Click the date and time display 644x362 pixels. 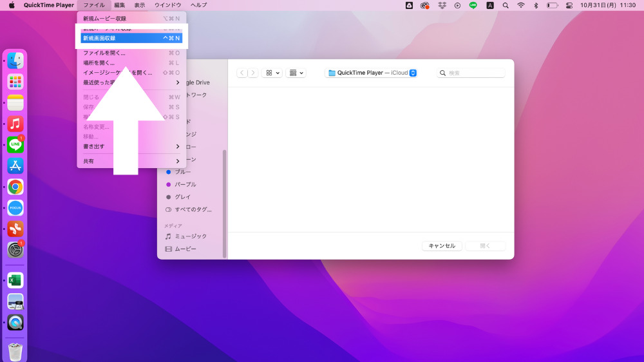coord(608,5)
